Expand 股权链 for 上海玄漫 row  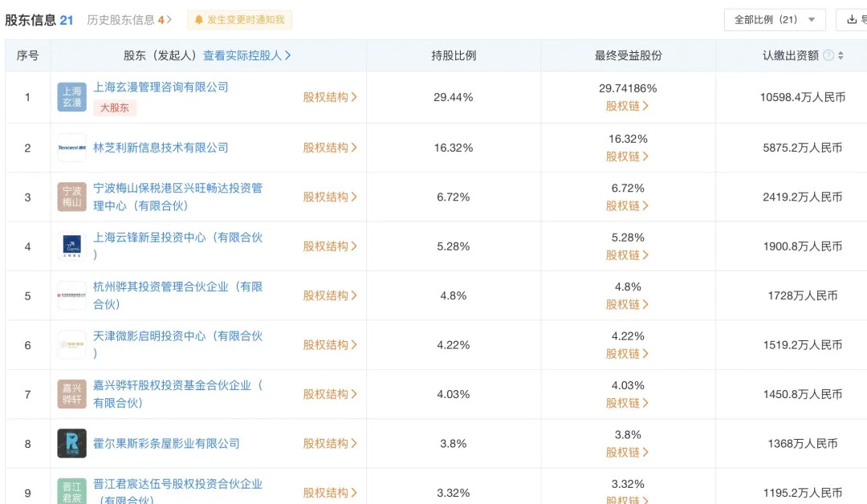[627, 106]
